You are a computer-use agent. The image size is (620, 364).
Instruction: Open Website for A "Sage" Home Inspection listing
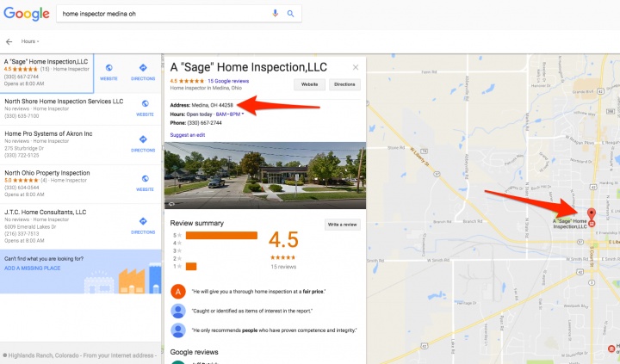coord(108,72)
